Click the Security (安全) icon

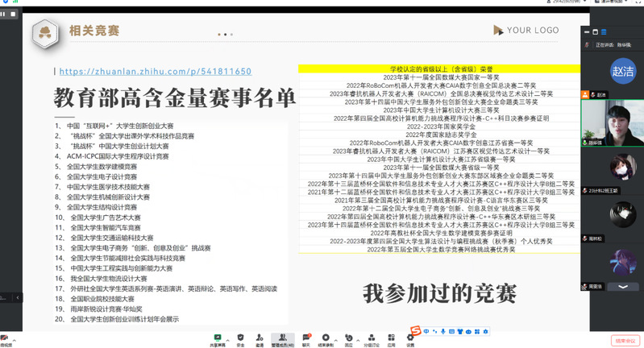tap(240, 338)
